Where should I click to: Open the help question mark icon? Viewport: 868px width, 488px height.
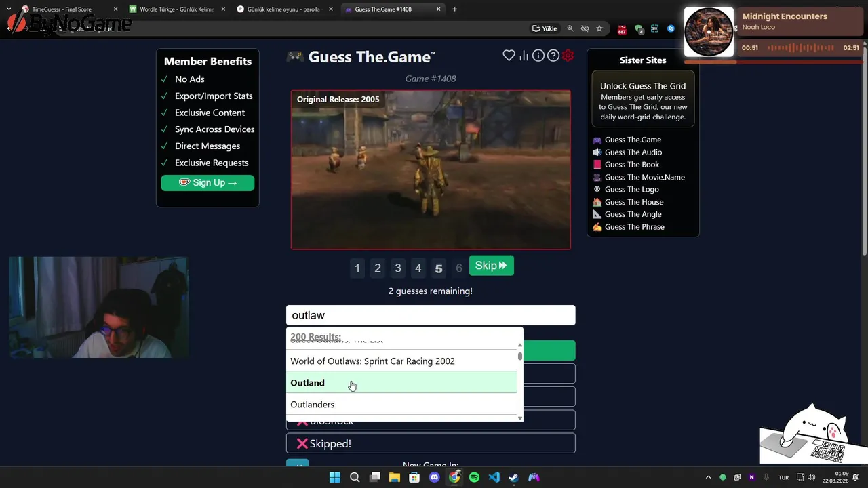coord(553,56)
